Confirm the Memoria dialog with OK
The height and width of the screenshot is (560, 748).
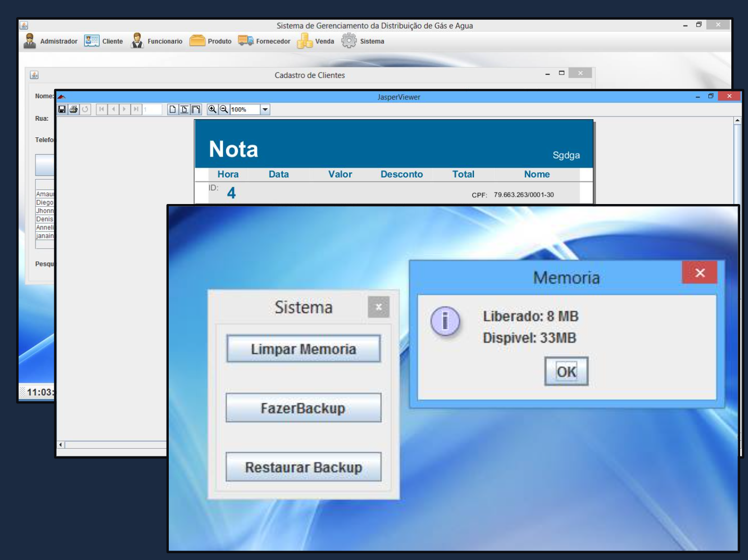[x=566, y=371]
